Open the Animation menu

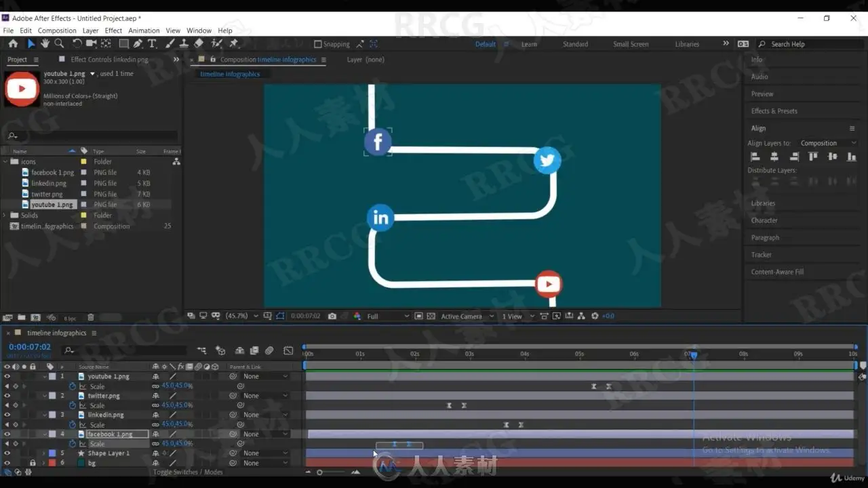pyautogui.click(x=144, y=30)
